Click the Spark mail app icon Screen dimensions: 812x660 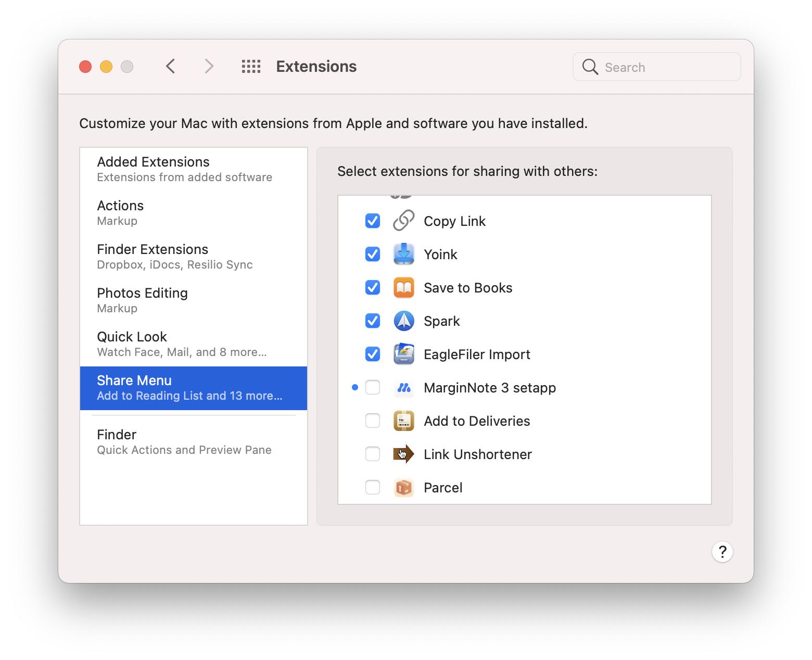(403, 321)
